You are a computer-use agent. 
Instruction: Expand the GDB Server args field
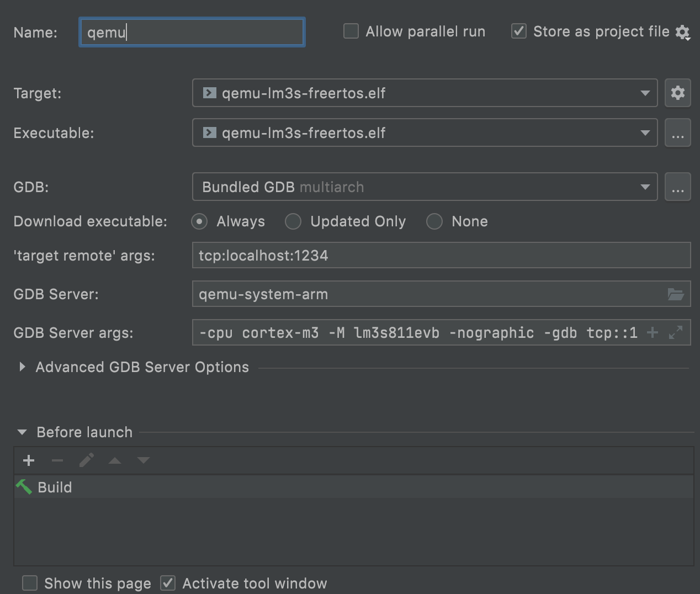[x=676, y=332]
